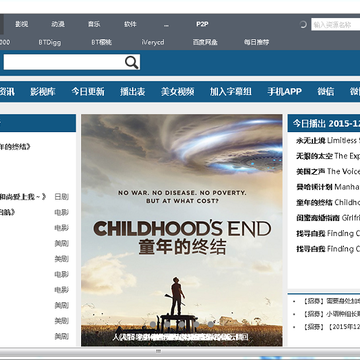360x360 pixels.
Task: Open 童年的终结 Childhood's End list entry
Action: pos(328,202)
